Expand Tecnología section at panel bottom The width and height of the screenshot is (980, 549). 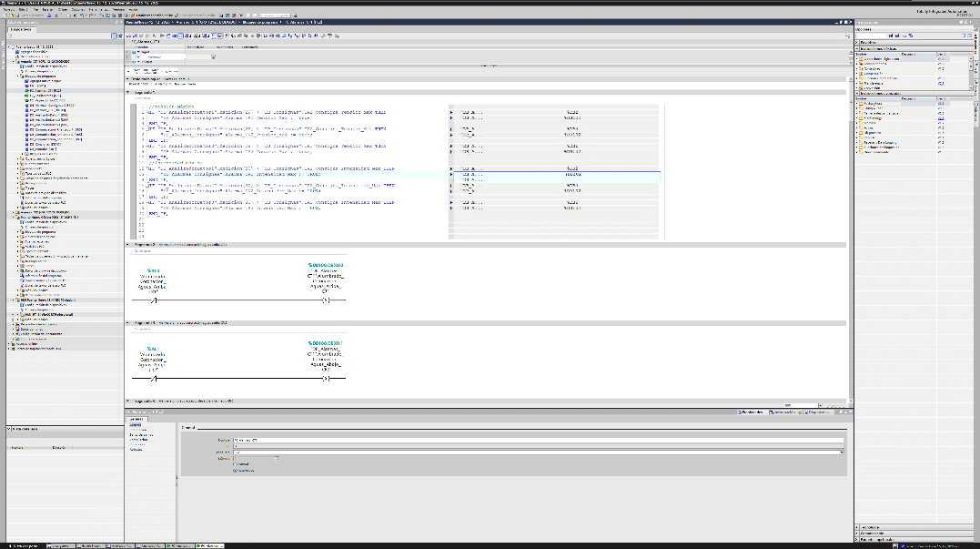(x=857, y=527)
